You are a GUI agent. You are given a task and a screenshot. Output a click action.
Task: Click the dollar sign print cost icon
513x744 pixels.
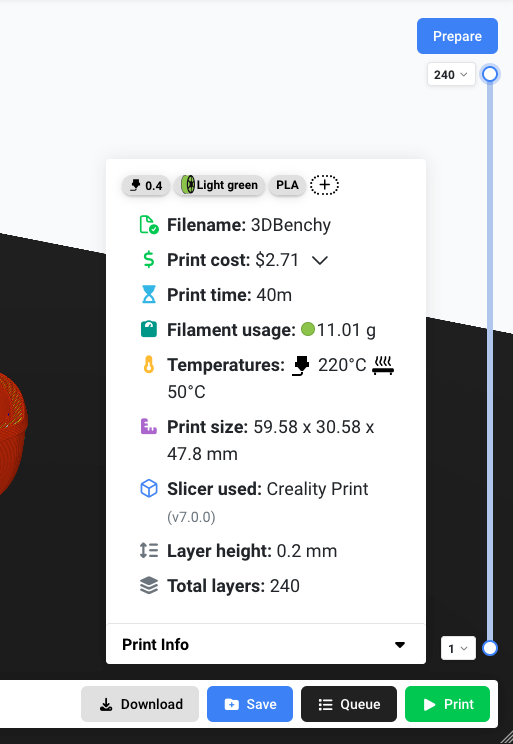pyautogui.click(x=149, y=260)
